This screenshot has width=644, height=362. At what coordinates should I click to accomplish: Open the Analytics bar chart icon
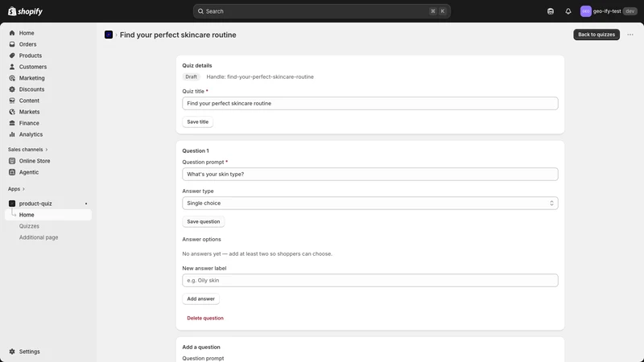(x=12, y=134)
